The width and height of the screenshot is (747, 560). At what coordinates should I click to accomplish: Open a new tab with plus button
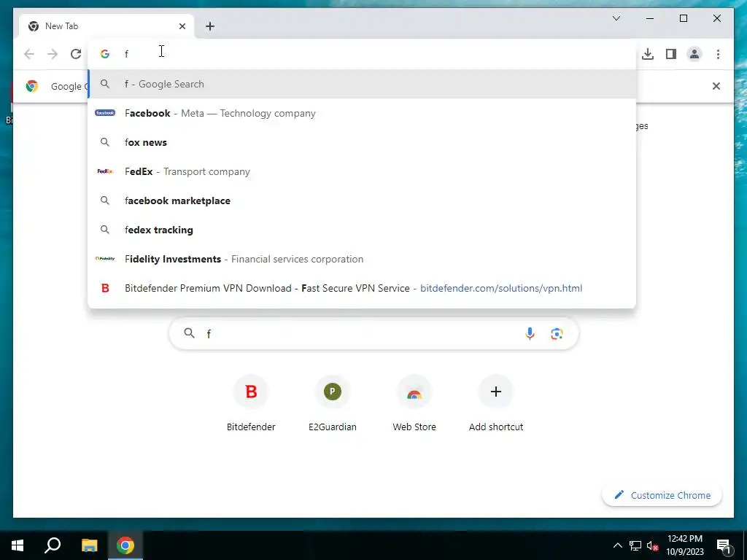pyautogui.click(x=210, y=26)
